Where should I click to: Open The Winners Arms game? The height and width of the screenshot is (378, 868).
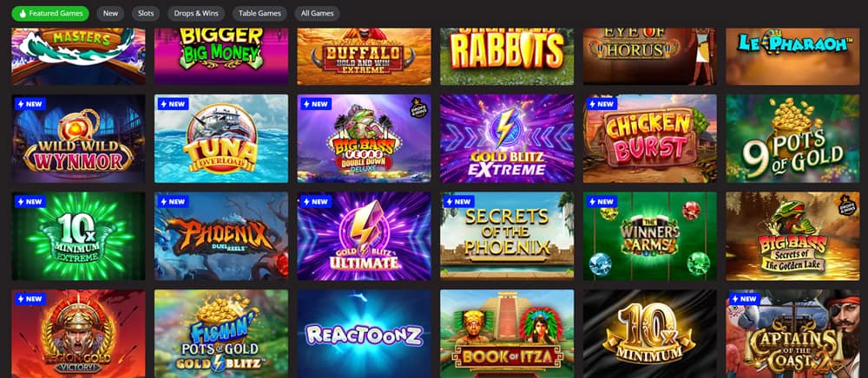coord(650,237)
